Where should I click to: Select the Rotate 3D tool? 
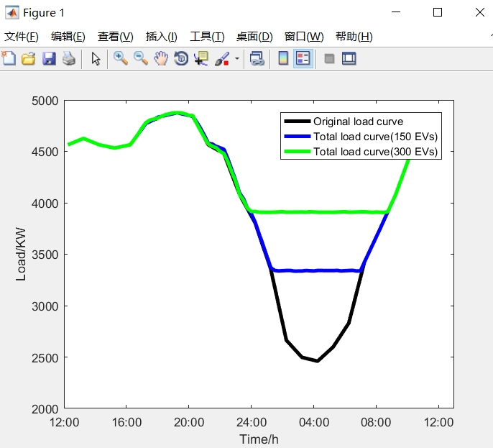tap(181, 58)
